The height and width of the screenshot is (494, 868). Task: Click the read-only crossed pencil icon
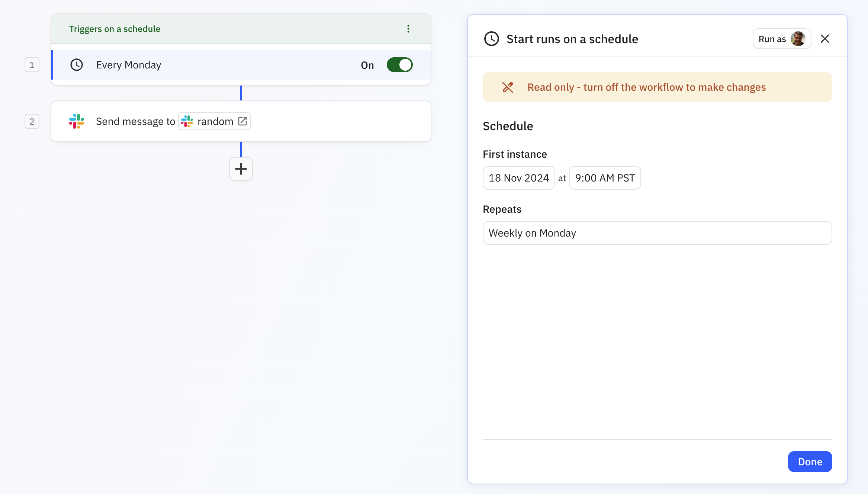(x=508, y=87)
